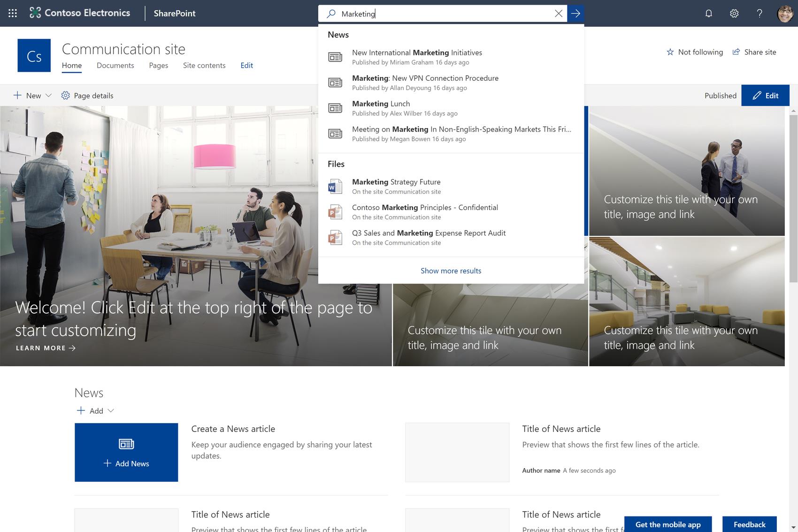Open Meeting on Marketing In Non-English-Speaking Markets result
The image size is (798, 532).
click(x=451, y=133)
